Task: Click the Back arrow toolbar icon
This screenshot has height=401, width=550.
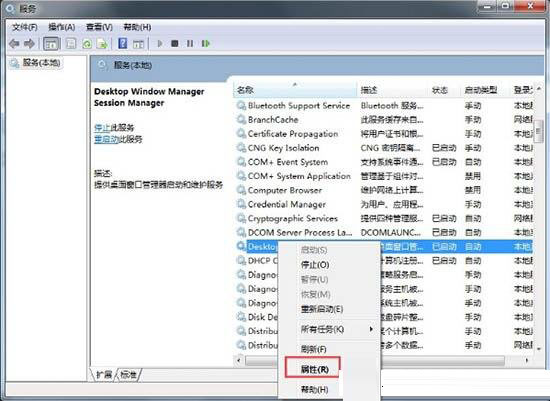Action: point(14,44)
